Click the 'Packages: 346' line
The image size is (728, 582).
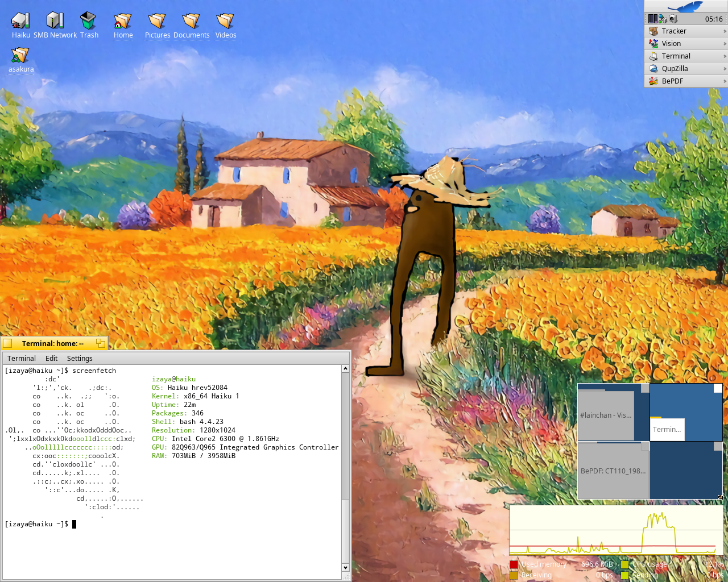coord(177,413)
